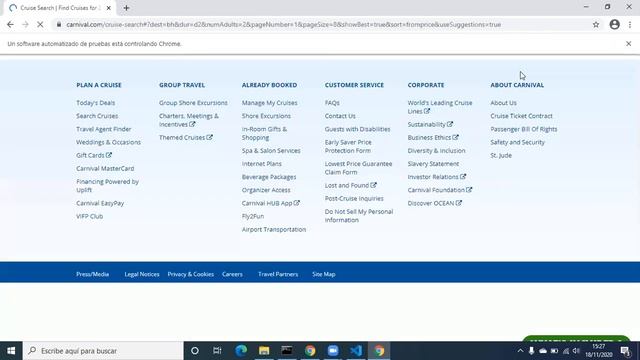Open Investor Relations link
The width and height of the screenshot is (640, 360).
pyautogui.click(x=437, y=177)
